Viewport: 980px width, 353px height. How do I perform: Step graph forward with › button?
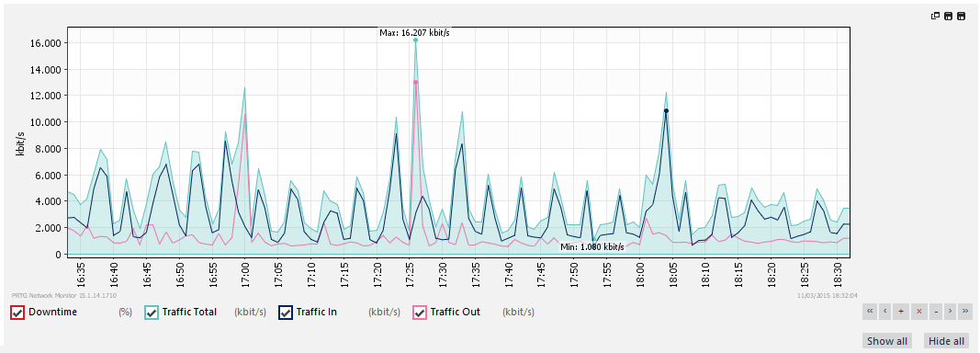[950, 311]
